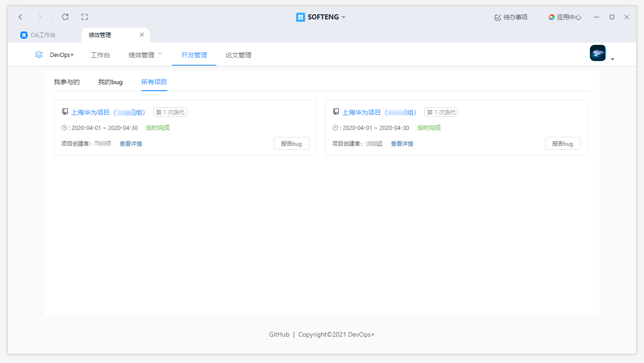
Task: Click the date range on right card
Action: pos(375,128)
